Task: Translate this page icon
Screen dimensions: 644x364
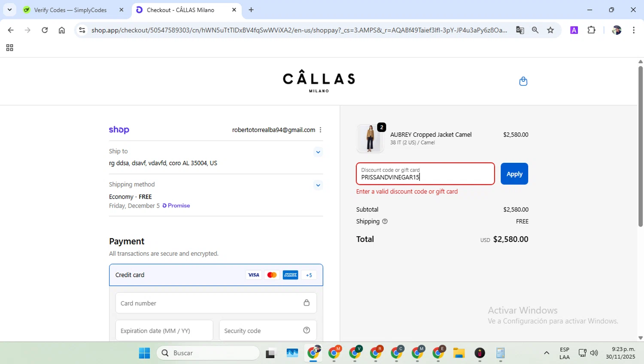Action: [x=520, y=30]
